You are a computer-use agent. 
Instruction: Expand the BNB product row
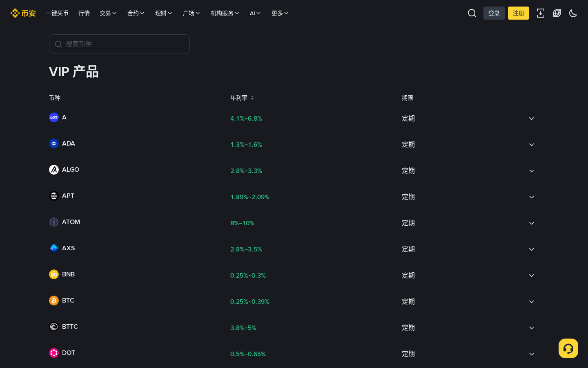click(x=532, y=276)
